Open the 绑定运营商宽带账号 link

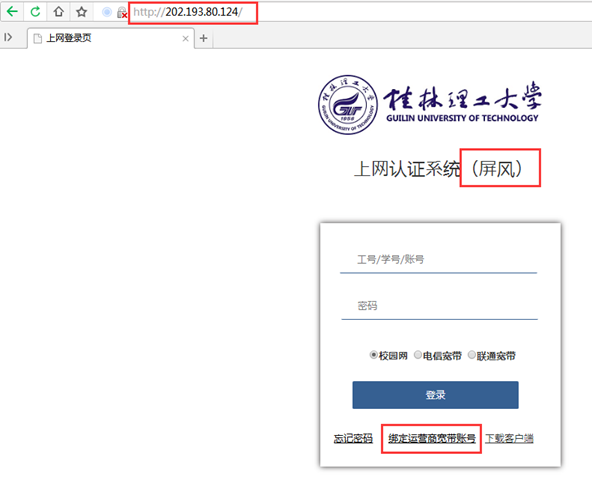click(x=432, y=438)
